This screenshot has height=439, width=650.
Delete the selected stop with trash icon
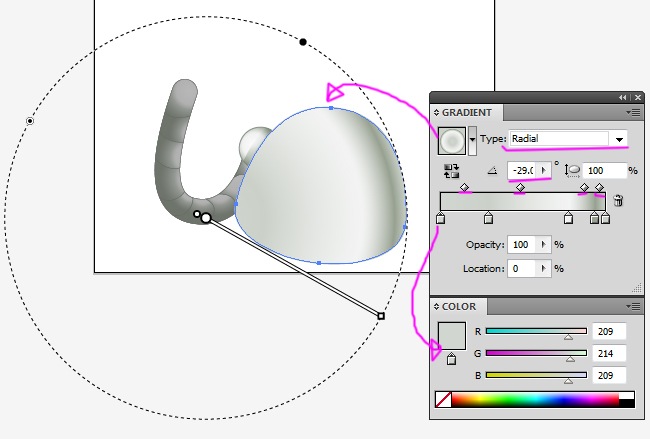618,201
